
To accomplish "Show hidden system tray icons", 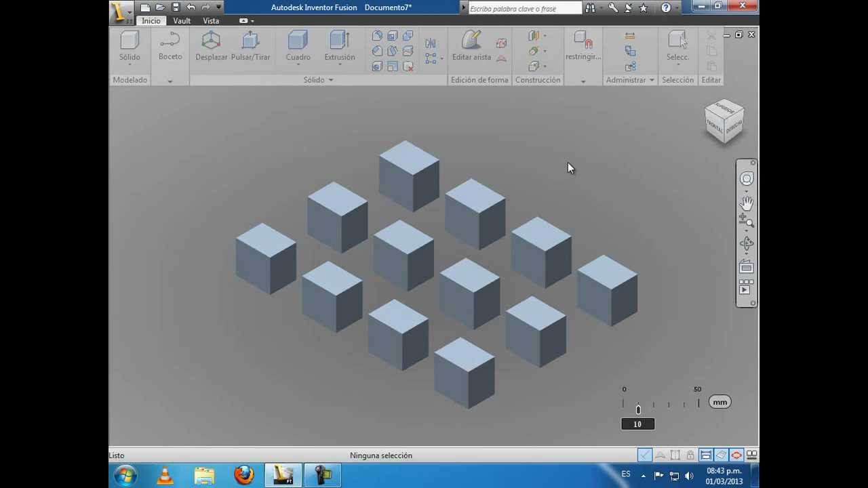I will (644, 476).
